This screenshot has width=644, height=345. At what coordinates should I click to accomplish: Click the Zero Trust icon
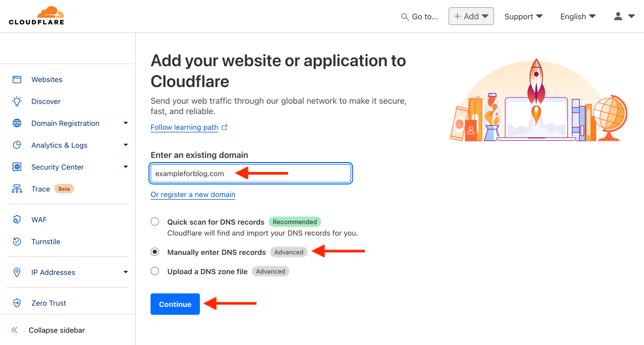tap(17, 303)
